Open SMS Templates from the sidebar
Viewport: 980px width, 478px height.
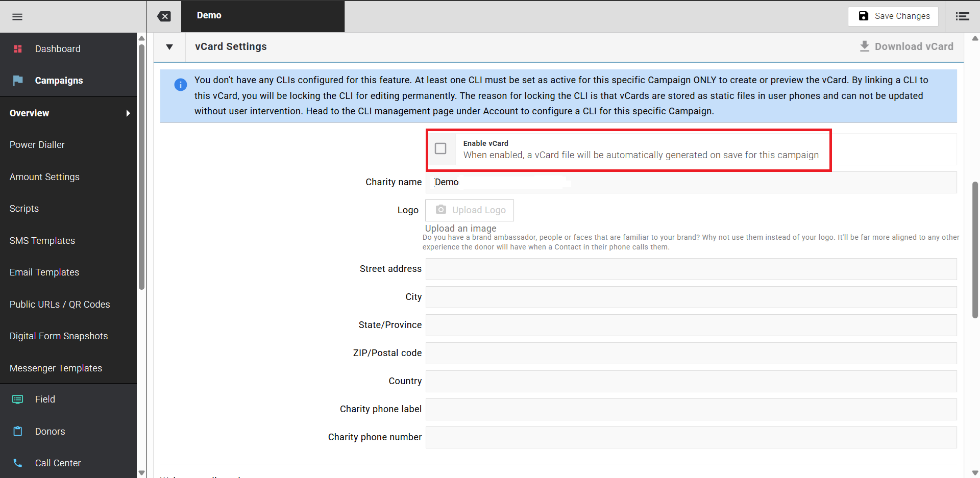(42, 240)
